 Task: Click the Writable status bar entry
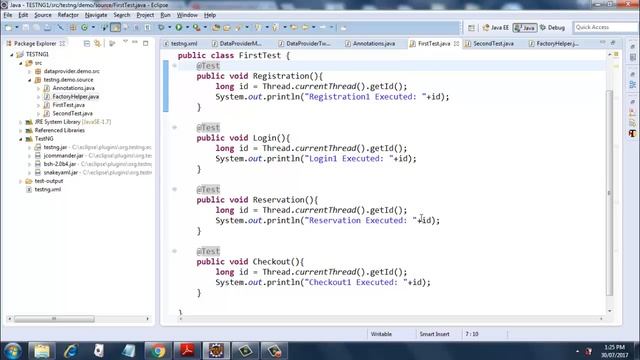coord(381,334)
